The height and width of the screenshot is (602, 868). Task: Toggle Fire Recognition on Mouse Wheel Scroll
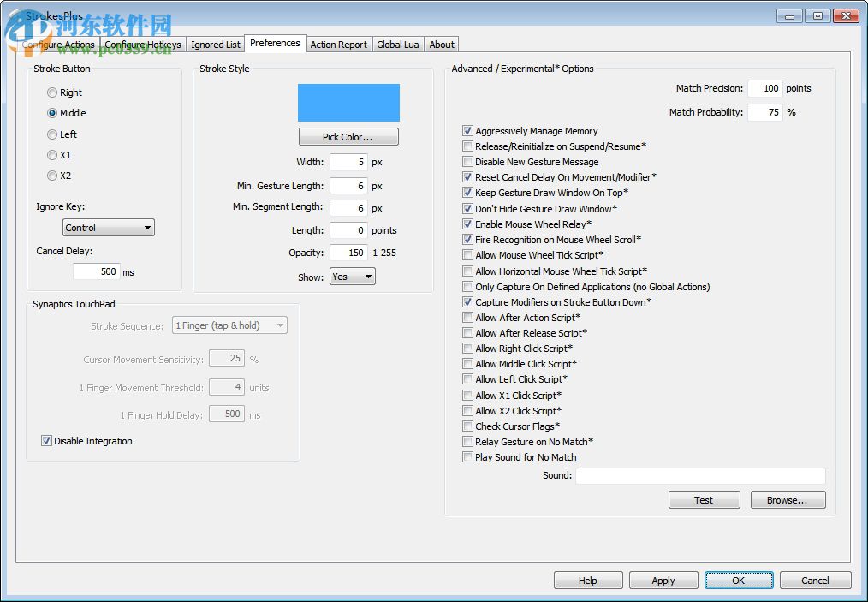tap(467, 240)
